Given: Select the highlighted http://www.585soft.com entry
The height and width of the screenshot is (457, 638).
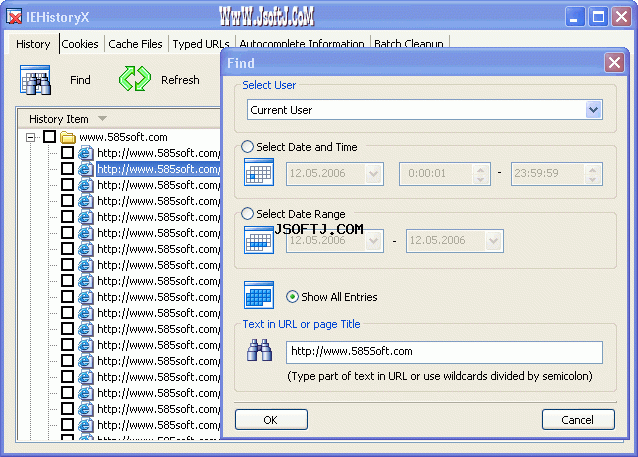Looking at the screenshot, I should point(158,169).
